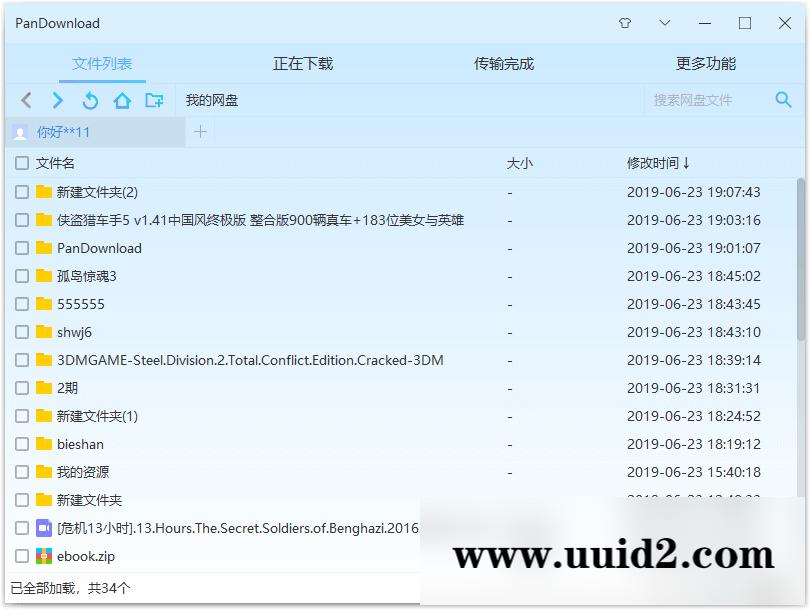Add a new account with the plus button

pos(202,131)
